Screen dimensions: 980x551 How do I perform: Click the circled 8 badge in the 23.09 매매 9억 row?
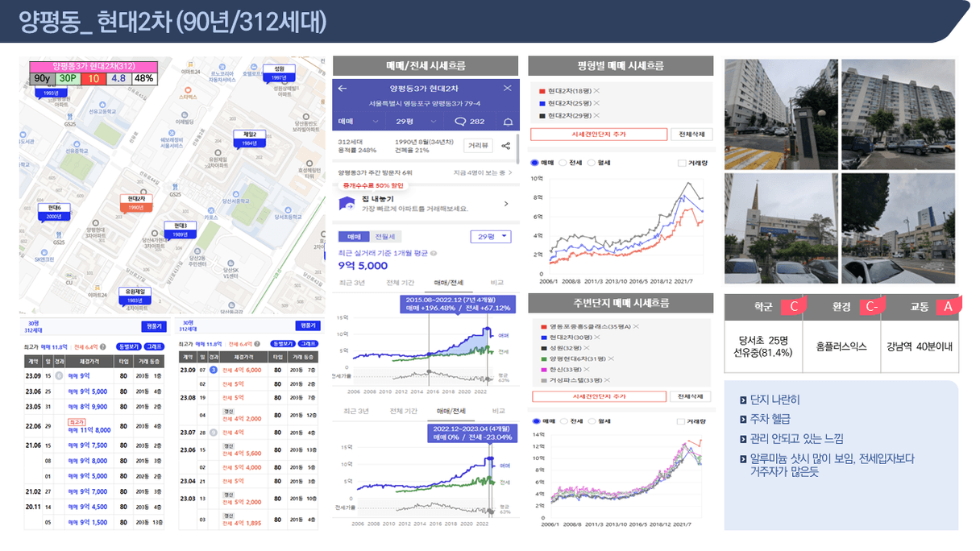(x=58, y=375)
